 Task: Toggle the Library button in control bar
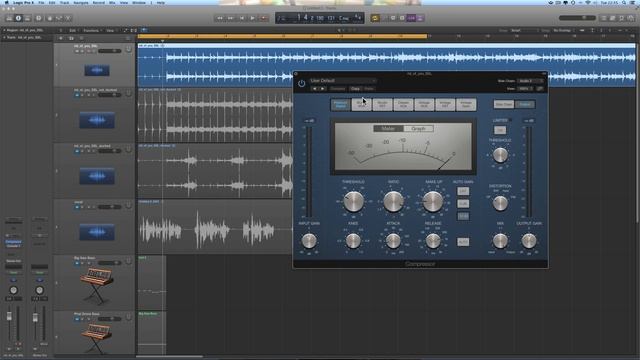tap(9, 18)
